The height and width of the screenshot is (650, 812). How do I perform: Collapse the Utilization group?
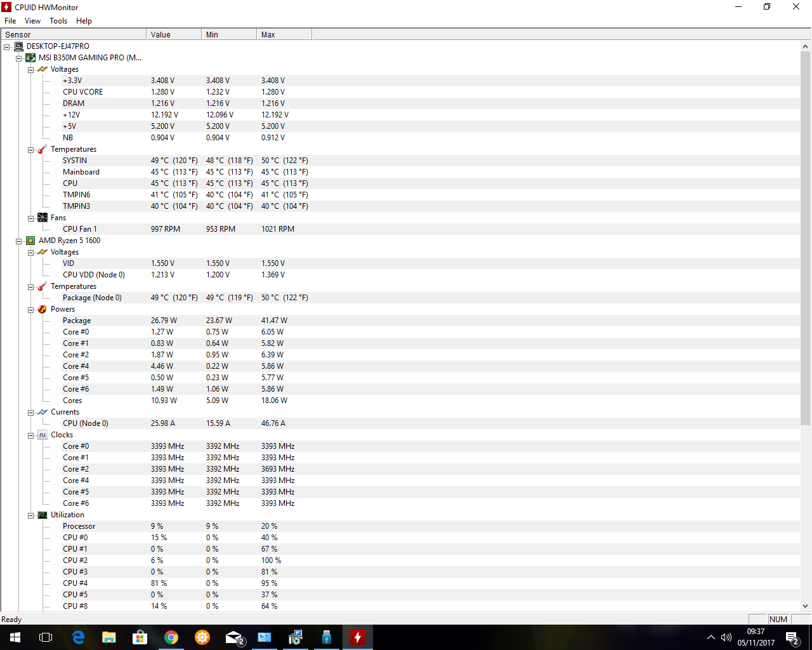coord(30,515)
